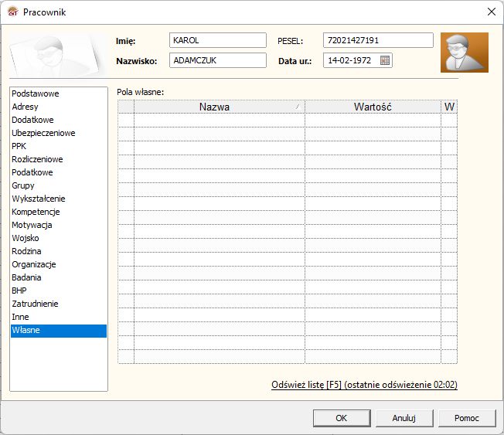Select Dodatkowe in the side list
Screen dimensions: 504x435
tap(59, 120)
